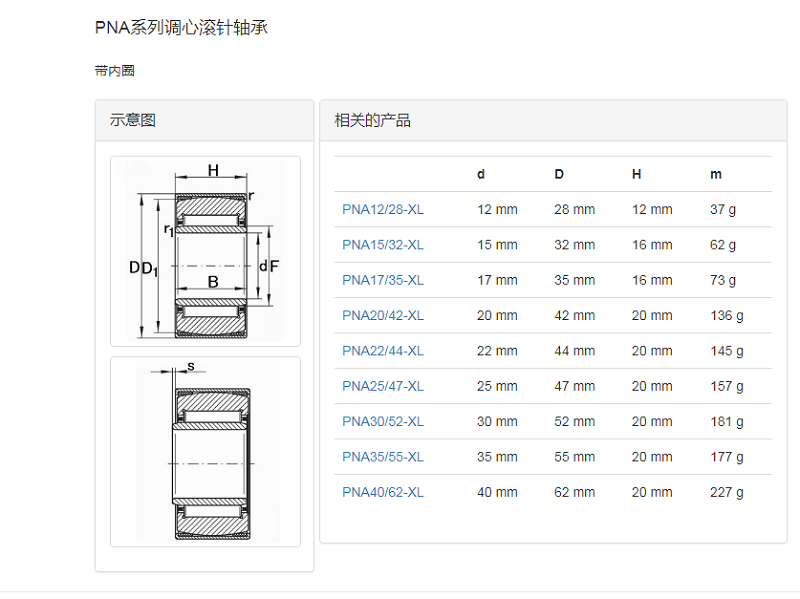Open the PNA40/62-XL product link
Image resolution: width=800 pixels, height=599 pixels.
(x=382, y=492)
